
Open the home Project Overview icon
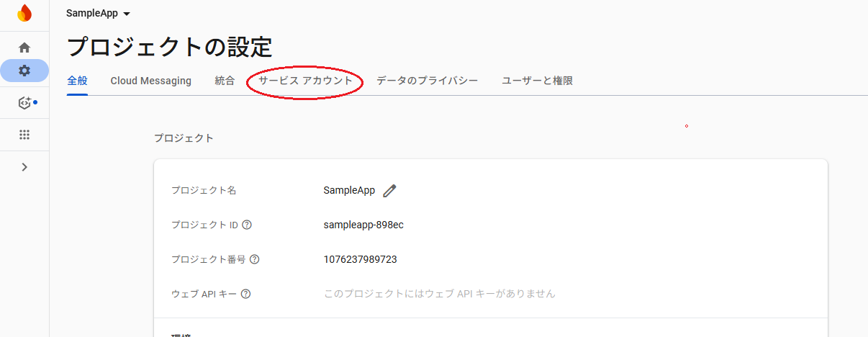click(x=24, y=48)
